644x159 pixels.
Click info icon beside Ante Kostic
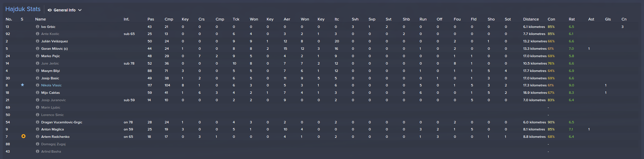pos(38,34)
